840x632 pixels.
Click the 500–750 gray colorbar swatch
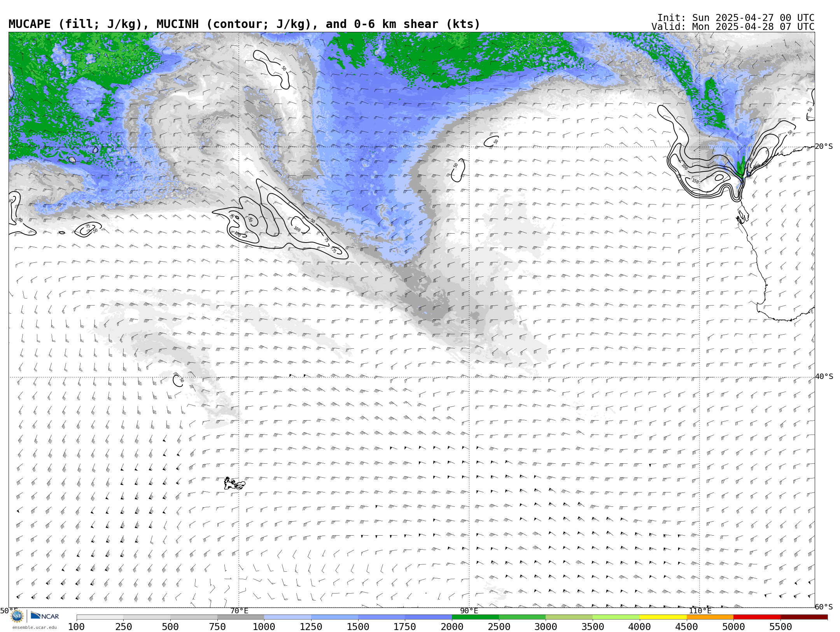pyautogui.click(x=194, y=617)
